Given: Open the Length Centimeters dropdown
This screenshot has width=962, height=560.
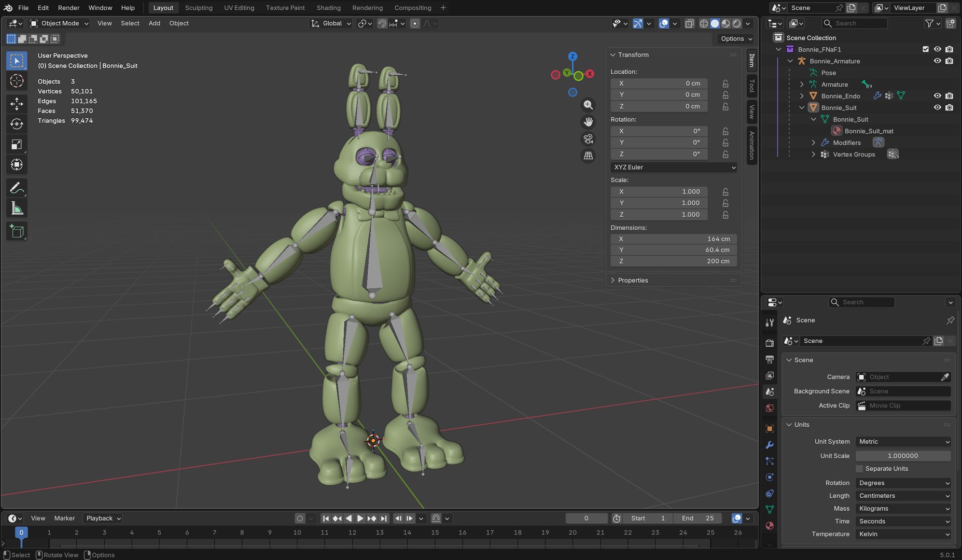Looking at the screenshot, I should tap(903, 496).
